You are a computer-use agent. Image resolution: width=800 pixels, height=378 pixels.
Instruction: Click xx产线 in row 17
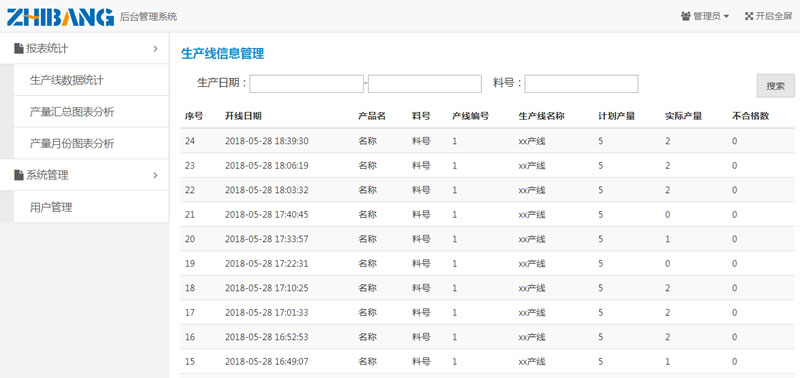[x=532, y=313]
